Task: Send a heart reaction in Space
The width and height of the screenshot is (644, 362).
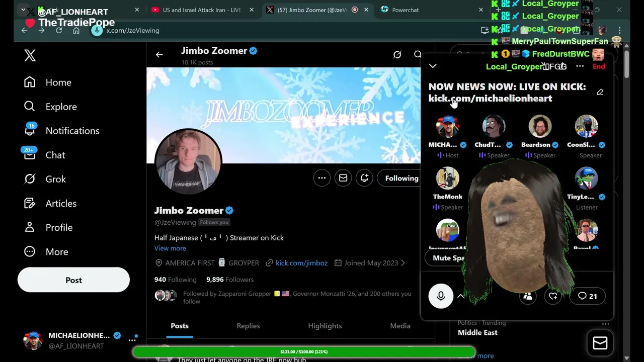Action: (553, 296)
